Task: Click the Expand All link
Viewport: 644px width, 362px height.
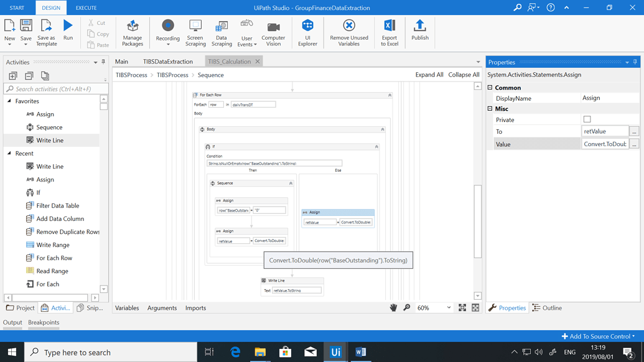Action: [x=429, y=75]
